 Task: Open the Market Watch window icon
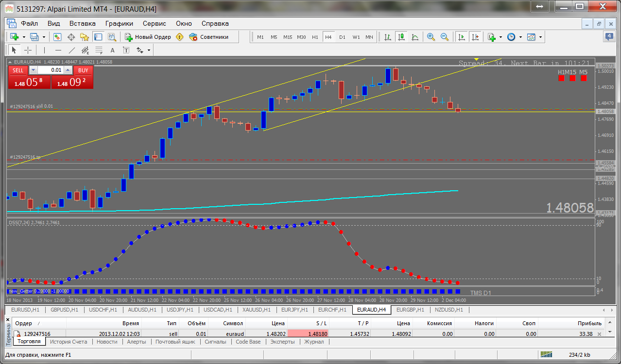[57, 37]
